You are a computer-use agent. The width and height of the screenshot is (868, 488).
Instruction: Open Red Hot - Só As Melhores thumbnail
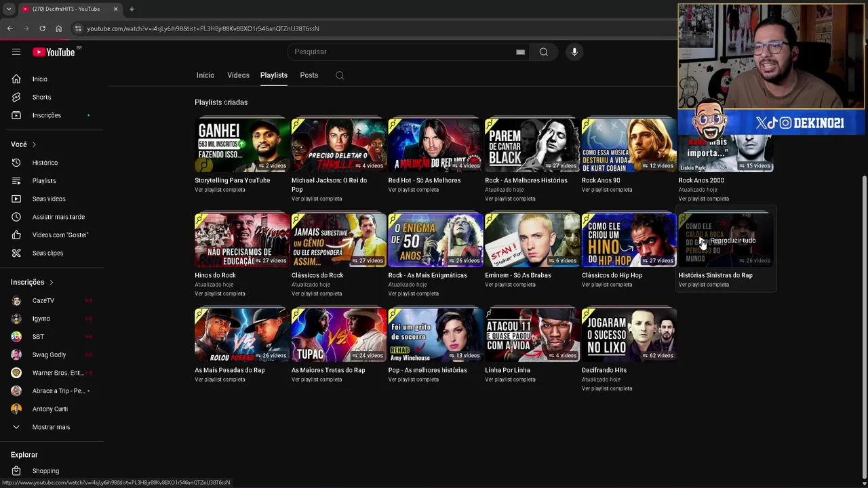click(x=435, y=145)
